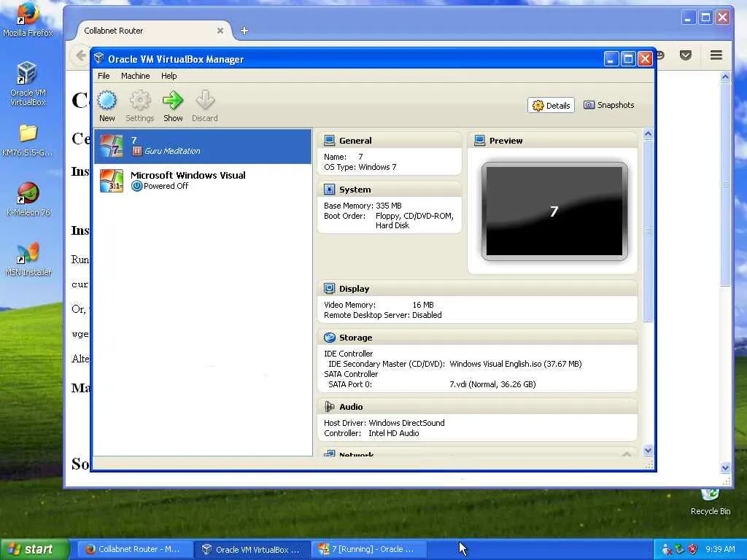
Task: Click the General section icon
Action: [x=329, y=141]
